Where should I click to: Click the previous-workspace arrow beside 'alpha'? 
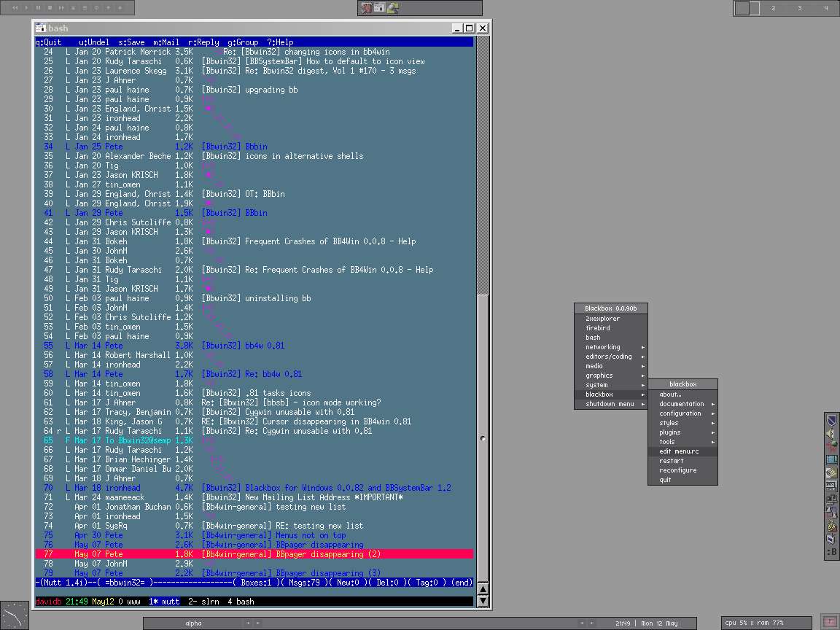tap(248, 623)
